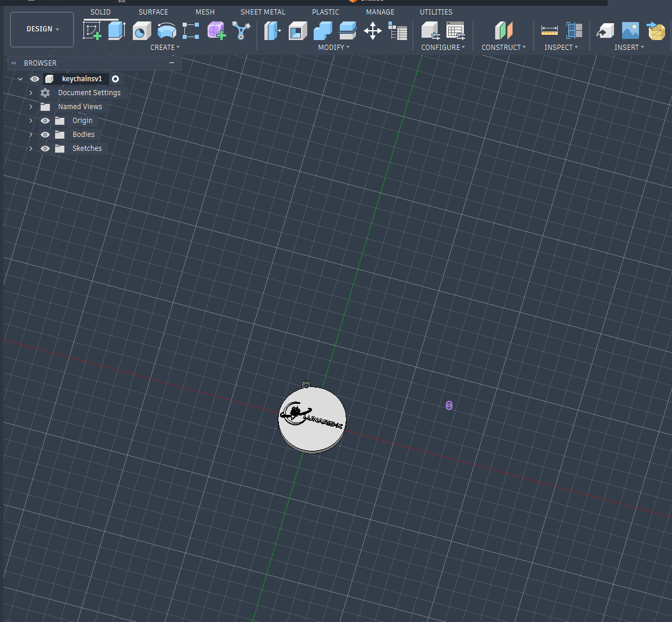Select the Named Views tree item
The width and height of the screenshot is (672, 622).
click(80, 106)
